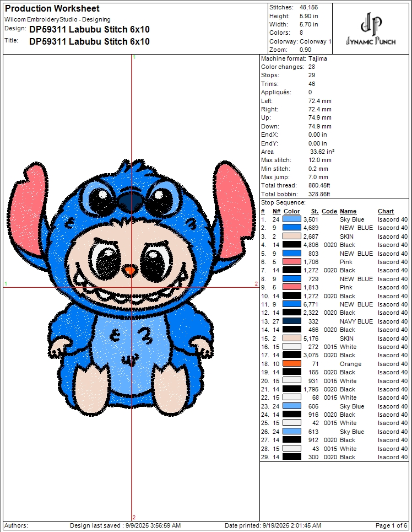Click the 'Color' column header
This screenshot has height=532, width=412.
pyautogui.click(x=291, y=211)
